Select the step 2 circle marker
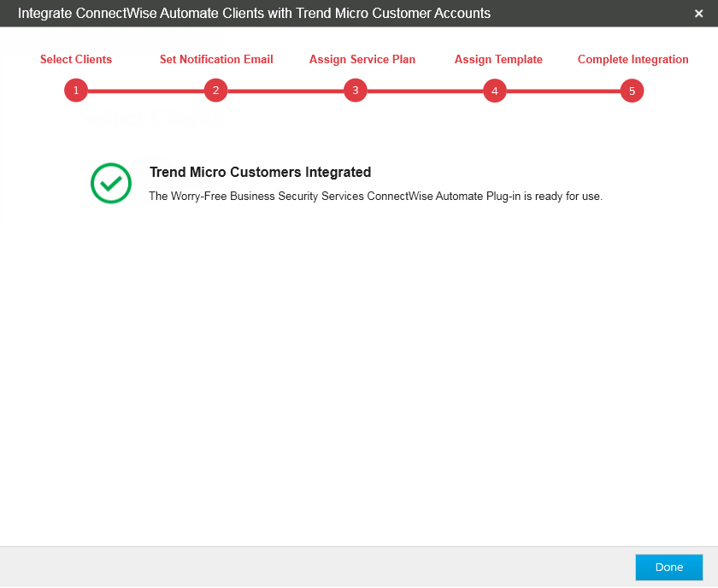Image resolution: width=718 pixels, height=588 pixels. tap(215, 91)
